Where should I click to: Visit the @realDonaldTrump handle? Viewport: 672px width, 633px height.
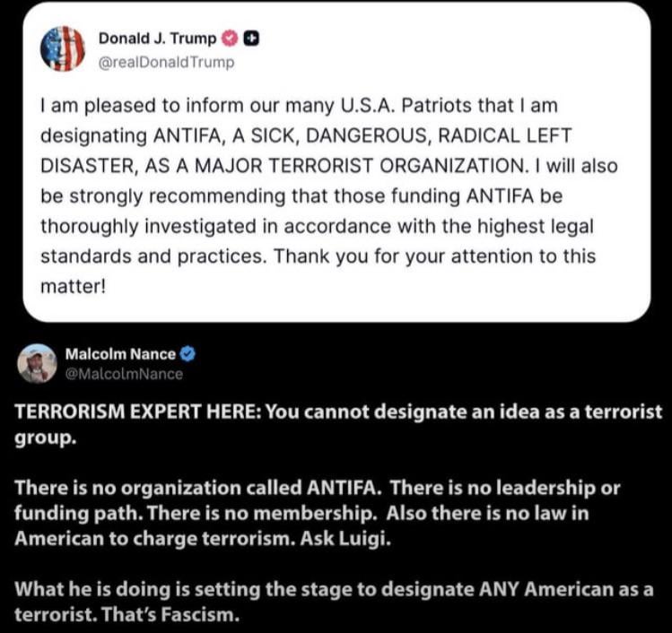[x=166, y=62]
